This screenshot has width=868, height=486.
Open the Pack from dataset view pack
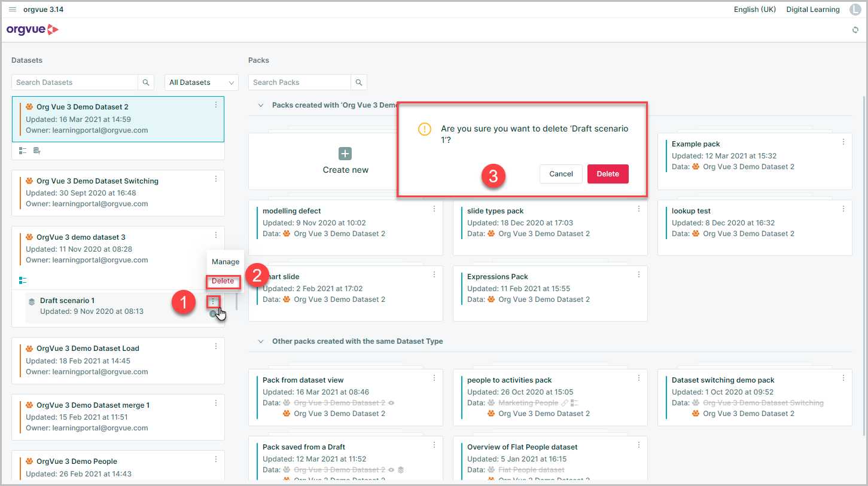[x=346, y=398]
